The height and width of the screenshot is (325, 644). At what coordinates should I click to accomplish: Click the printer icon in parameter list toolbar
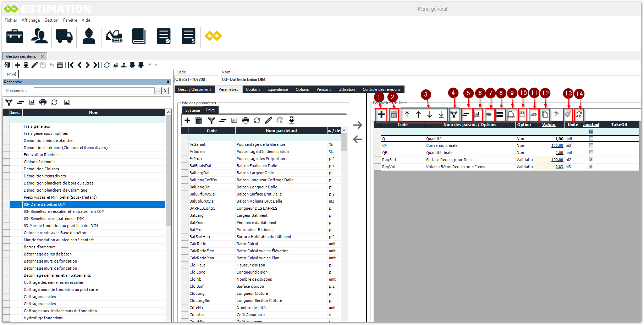(x=246, y=120)
